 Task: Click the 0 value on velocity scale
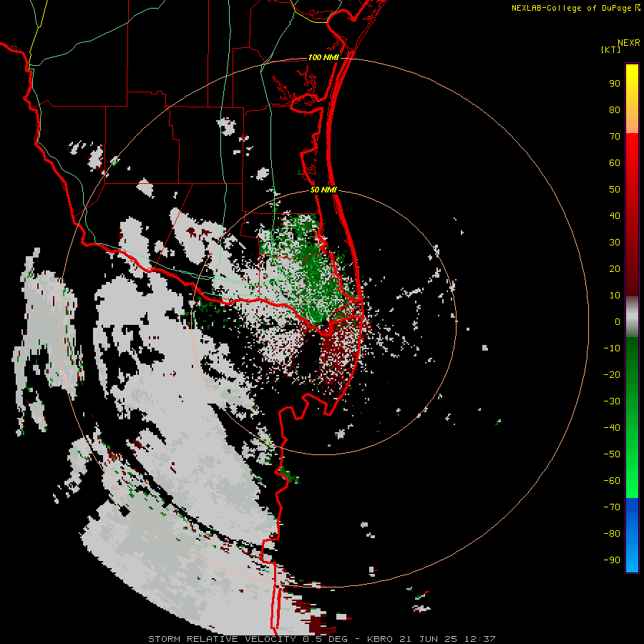(x=618, y=322)
